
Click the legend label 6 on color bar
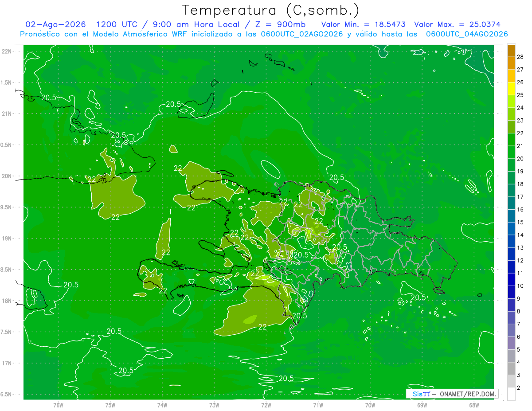(x=520, y=337)
